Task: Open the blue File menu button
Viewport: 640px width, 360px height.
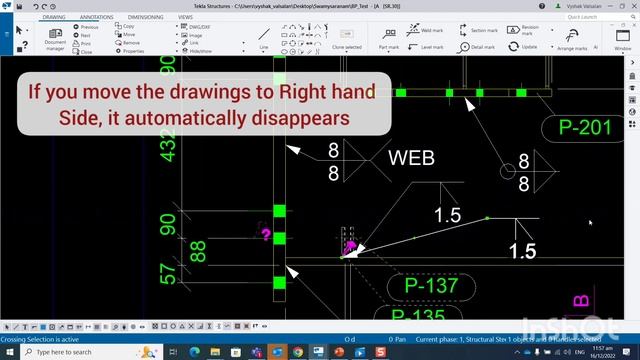Action: (x=6, y=34)
